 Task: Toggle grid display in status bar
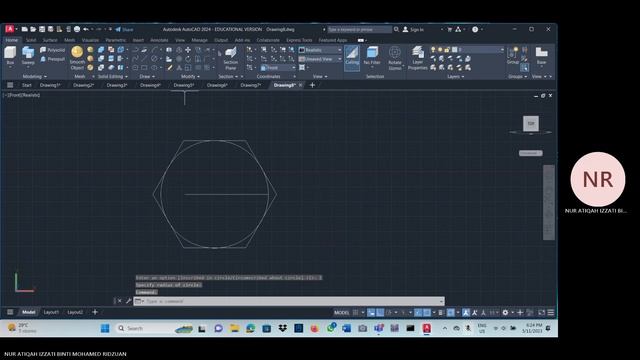356,313
